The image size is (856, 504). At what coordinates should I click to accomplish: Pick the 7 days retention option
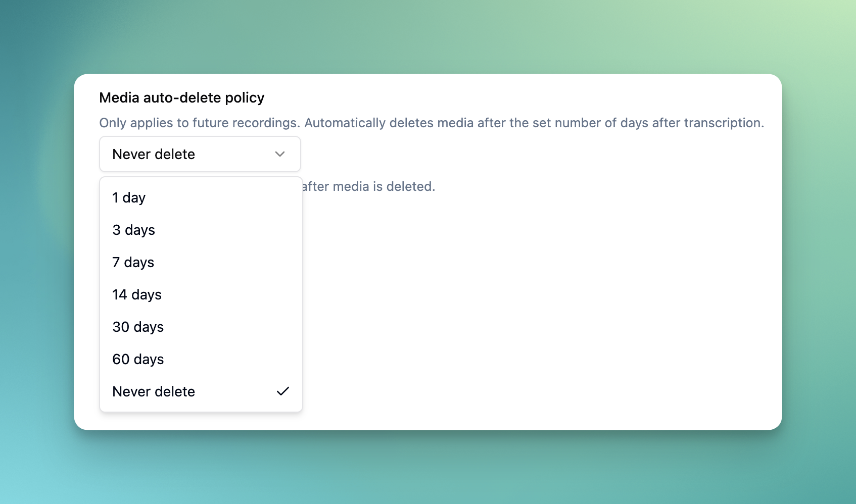133,262
